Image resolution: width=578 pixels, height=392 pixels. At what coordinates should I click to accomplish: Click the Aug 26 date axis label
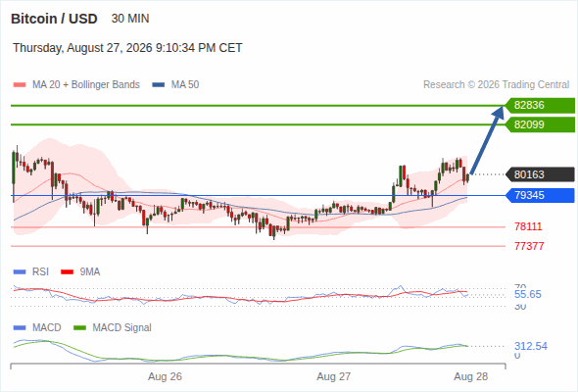click(x=165, y=376)
